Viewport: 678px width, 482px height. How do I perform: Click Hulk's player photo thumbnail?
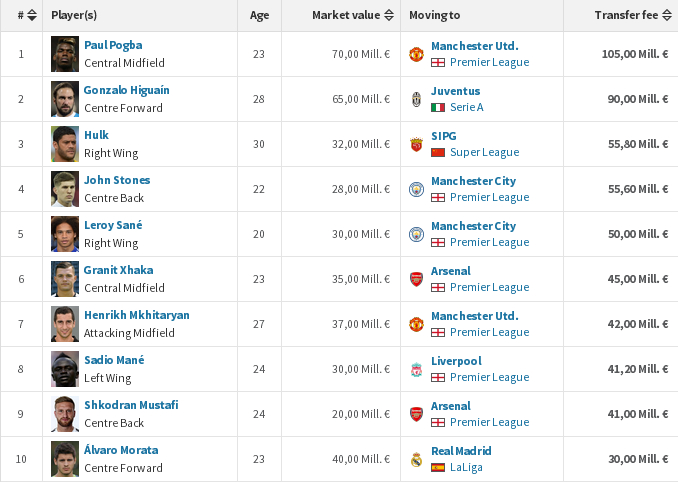[65, 144]
